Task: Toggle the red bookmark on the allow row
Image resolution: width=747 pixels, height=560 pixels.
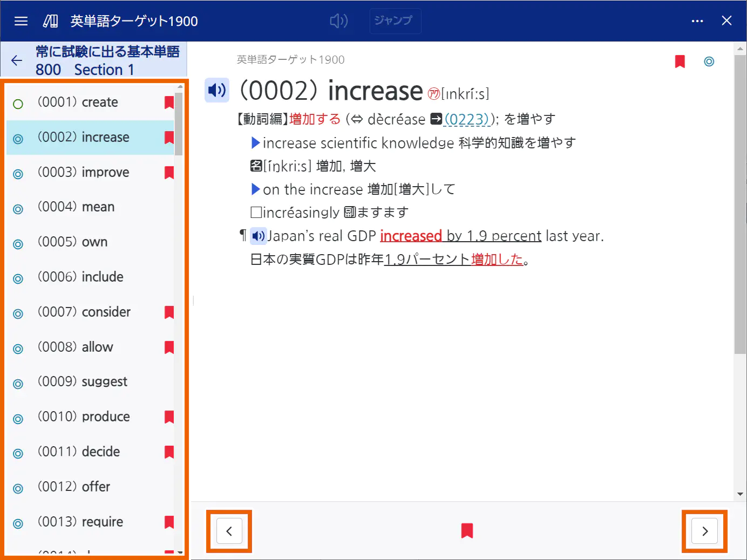Action: point(169,347)
